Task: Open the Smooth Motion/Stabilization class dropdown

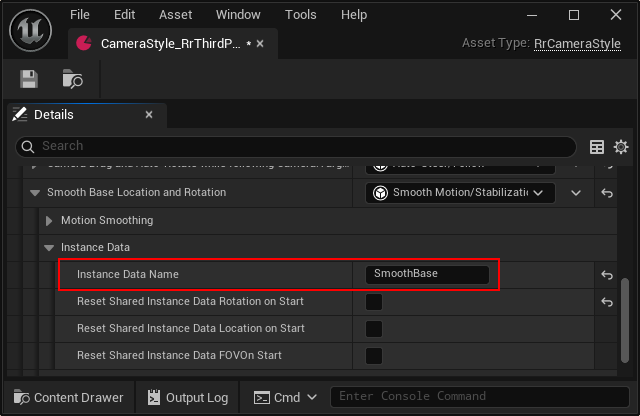Action: [460, 193]
